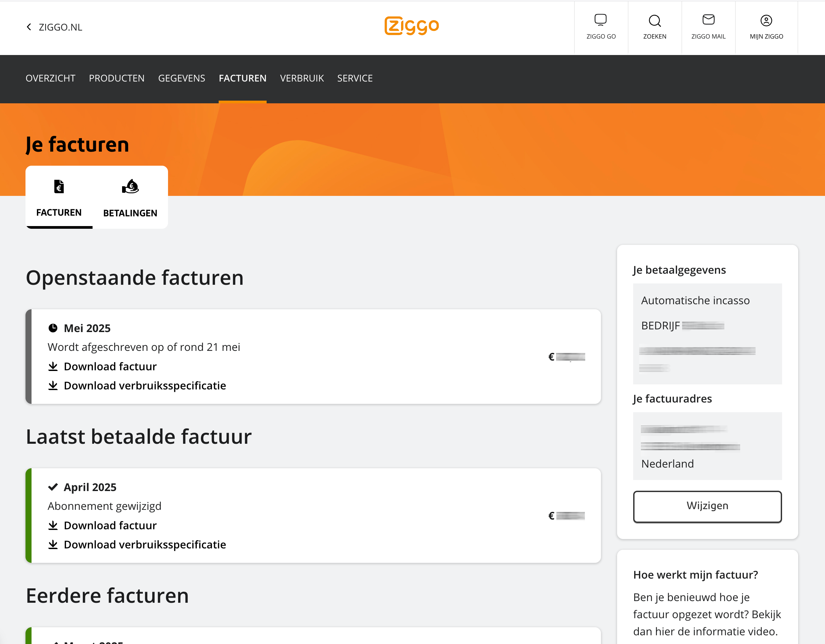Click the April 2025 invoice title
The image size is (825, 644).
click(x=90, y=487)
